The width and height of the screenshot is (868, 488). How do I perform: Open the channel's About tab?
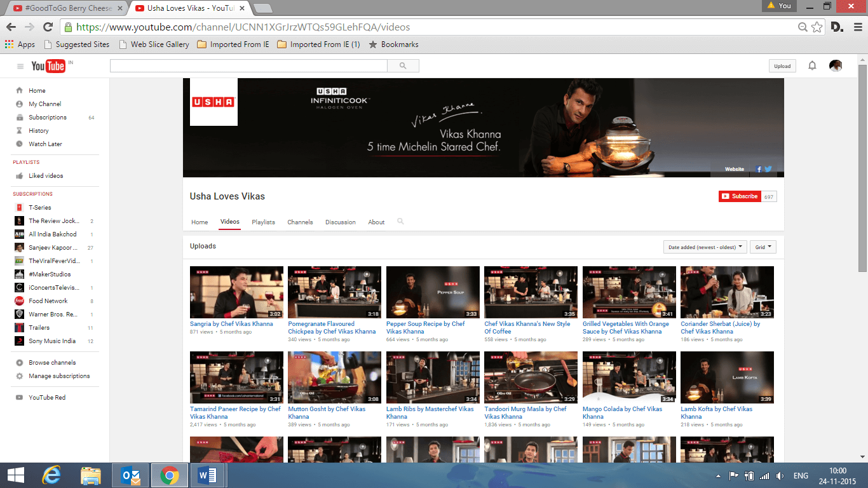click(x=376, y=222)
